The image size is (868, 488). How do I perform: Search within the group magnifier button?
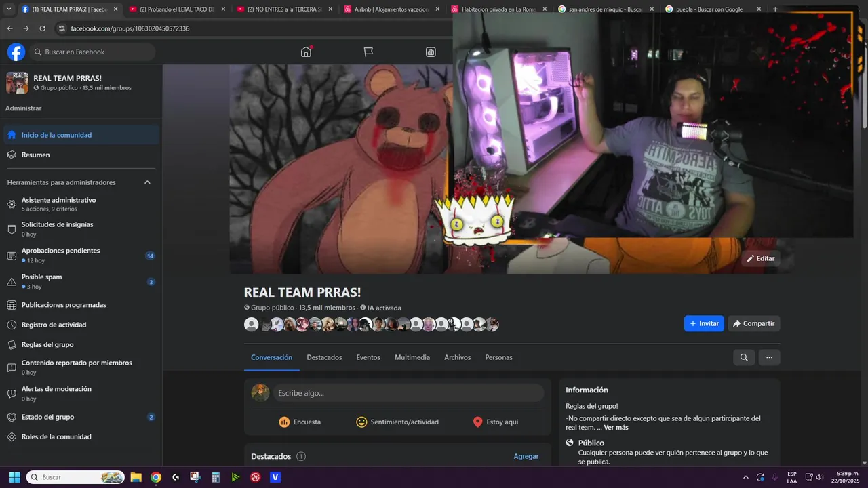point(744,357)
